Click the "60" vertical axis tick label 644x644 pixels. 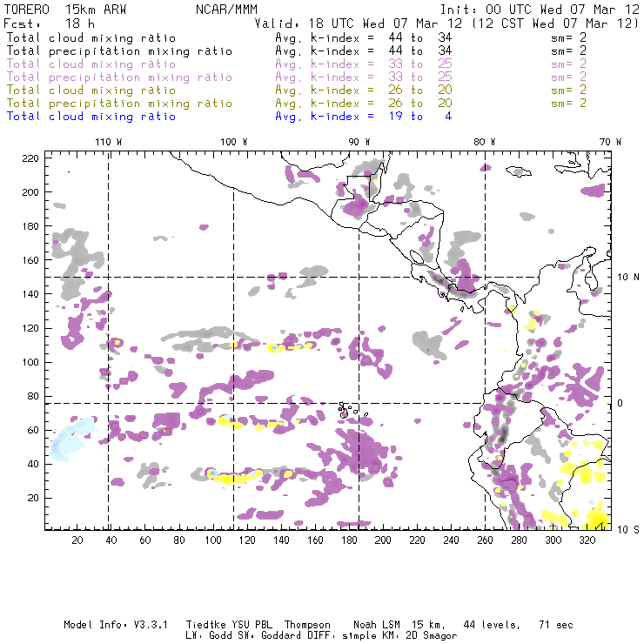[33, 430]
